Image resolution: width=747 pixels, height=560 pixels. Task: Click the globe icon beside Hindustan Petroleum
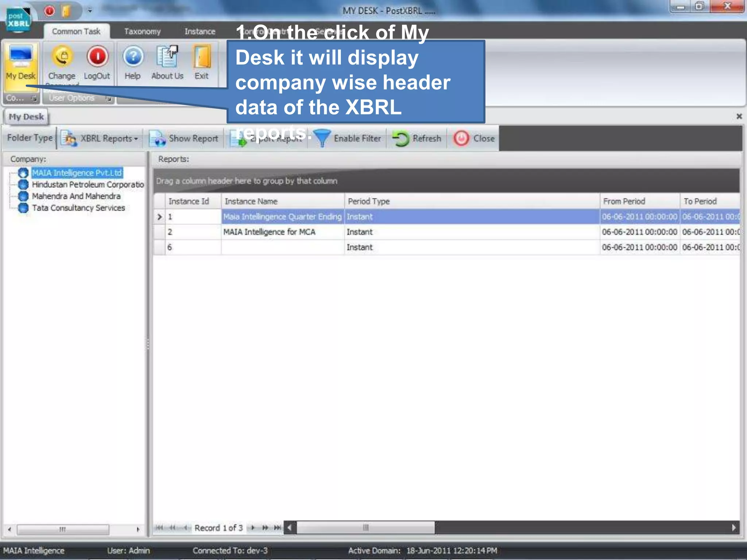[x=23, y=184]
